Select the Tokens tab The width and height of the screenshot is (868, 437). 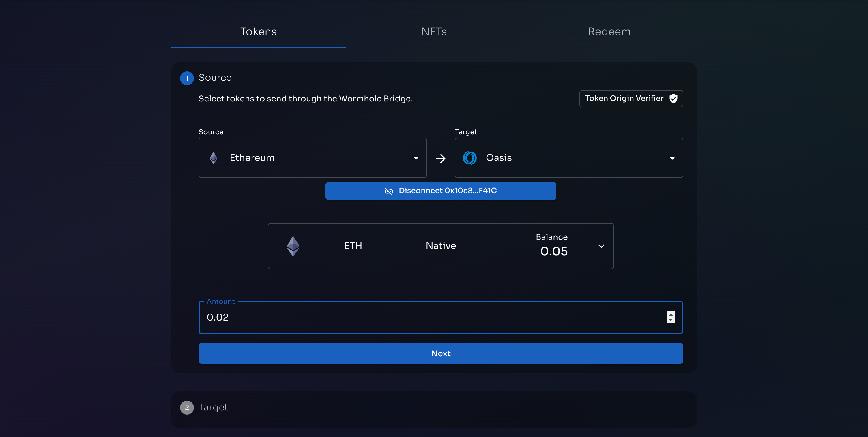258,32
